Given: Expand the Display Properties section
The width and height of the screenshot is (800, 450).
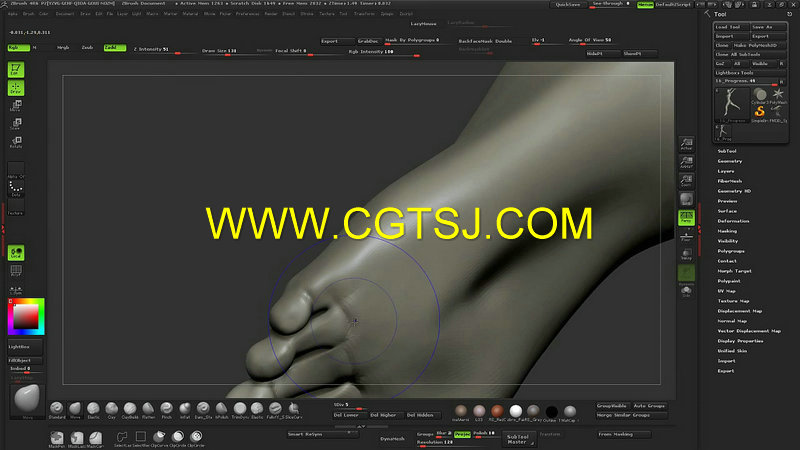Looking at the screenshot, I should pyautogui.click(x=740, y=341).
